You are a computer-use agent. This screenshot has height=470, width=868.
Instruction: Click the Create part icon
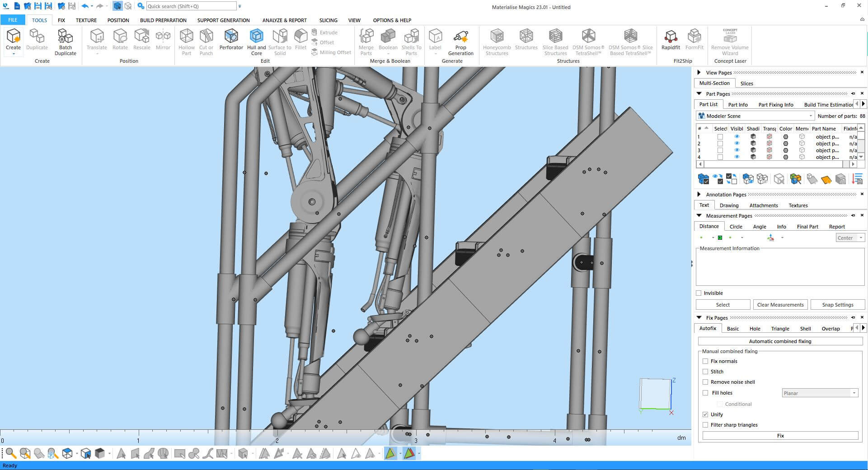(x=13, y=36)
